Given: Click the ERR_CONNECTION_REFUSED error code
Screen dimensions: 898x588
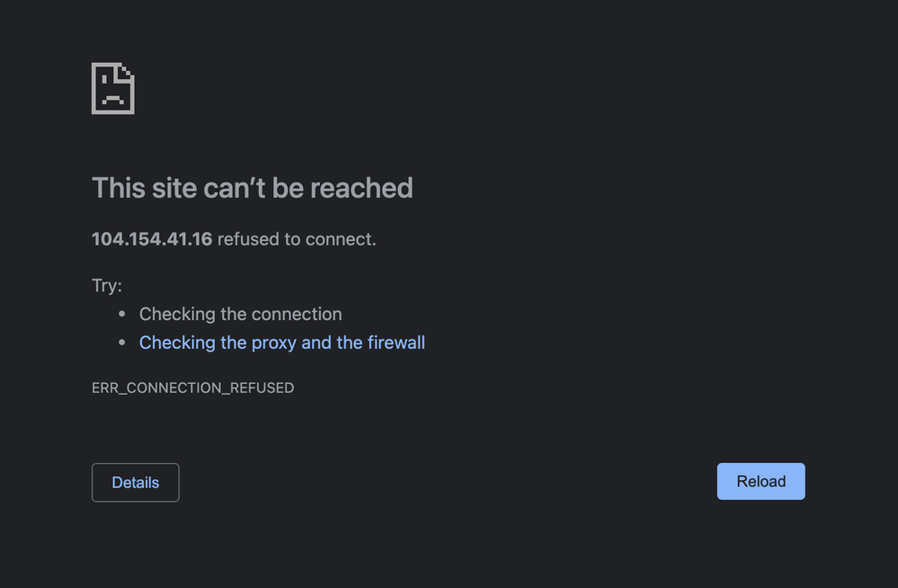Looking at the screenshot, I should [193, 388].
